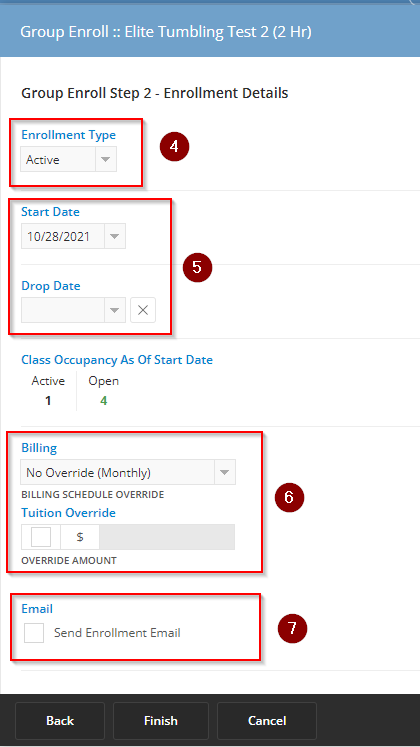Click the empty Drop Date field
This screenshot has height=747, width=420.
63,310
